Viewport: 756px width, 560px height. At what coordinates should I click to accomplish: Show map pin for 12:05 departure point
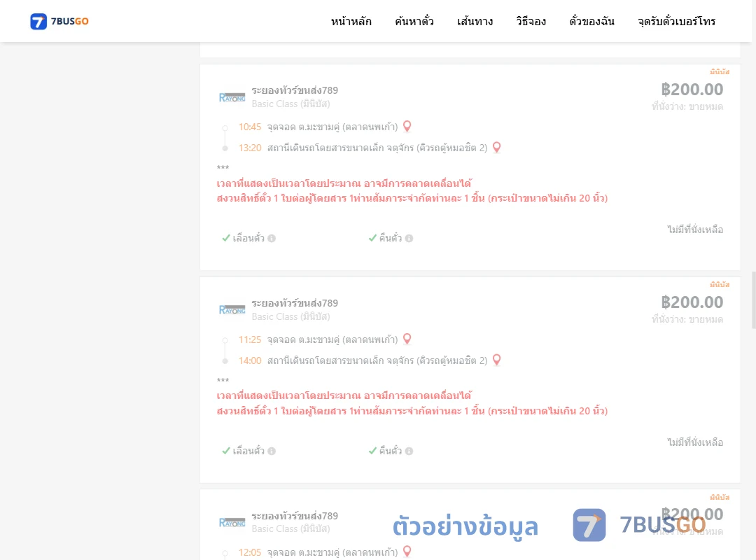407,552
